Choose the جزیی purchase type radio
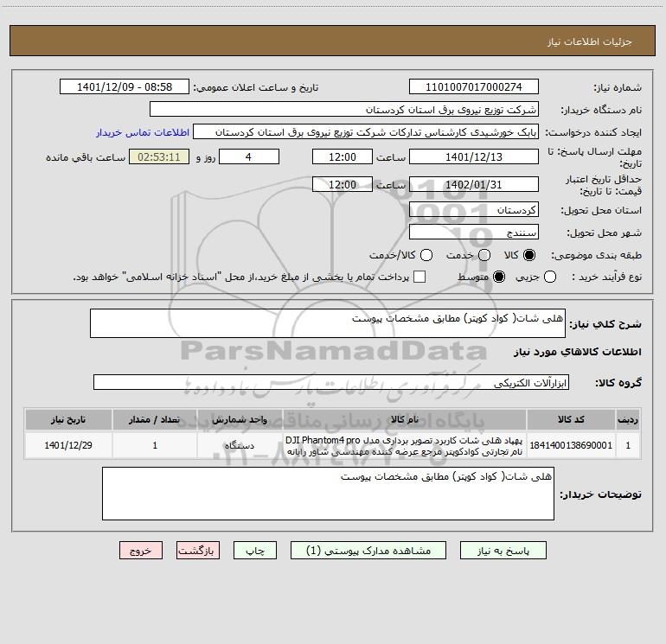 [550, 277]
